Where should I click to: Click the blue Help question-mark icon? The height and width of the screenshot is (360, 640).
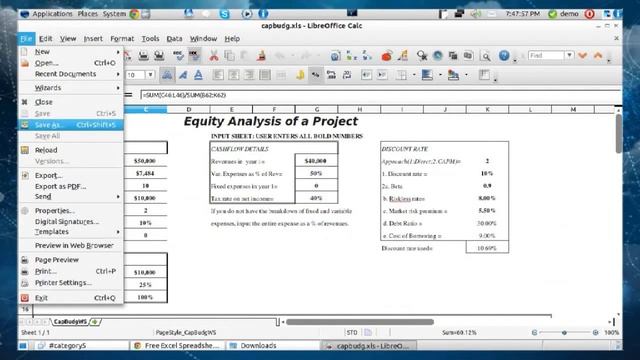coord(504,56)
